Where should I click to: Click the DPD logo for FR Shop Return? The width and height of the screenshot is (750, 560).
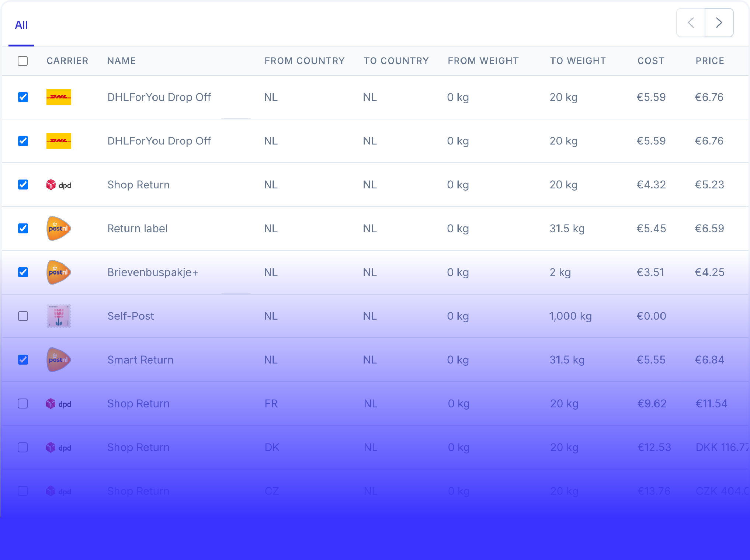coord(59,404)
